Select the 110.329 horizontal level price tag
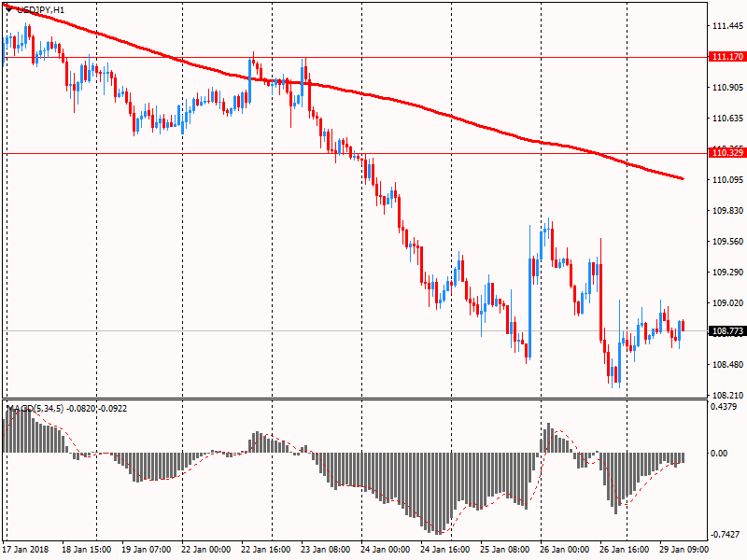 pos(727,153)
